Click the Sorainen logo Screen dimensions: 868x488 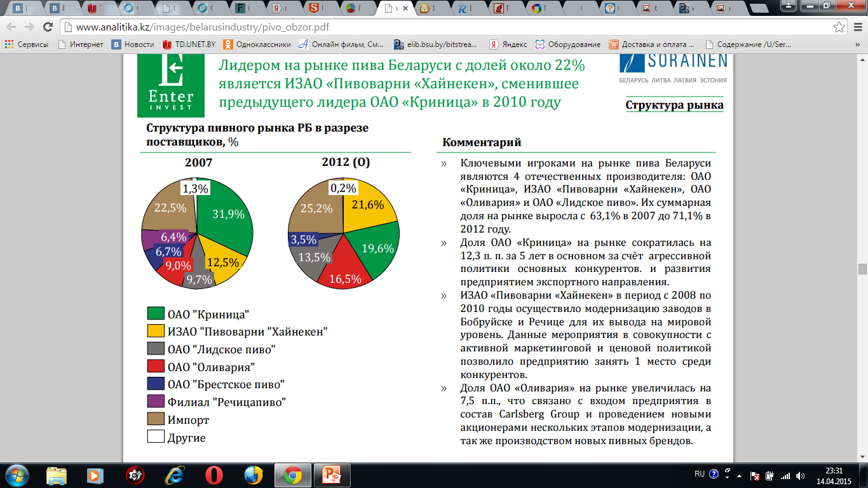(x=673, y=69)
